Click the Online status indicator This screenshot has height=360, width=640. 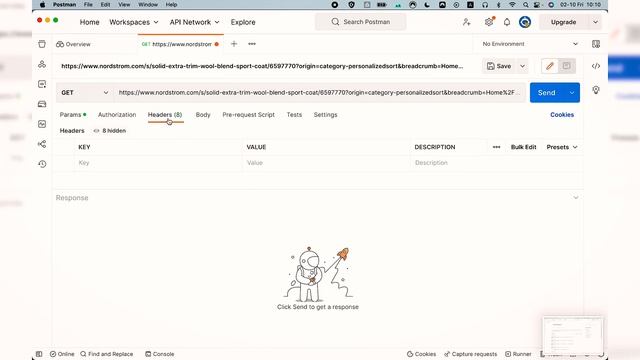(62, 354)
